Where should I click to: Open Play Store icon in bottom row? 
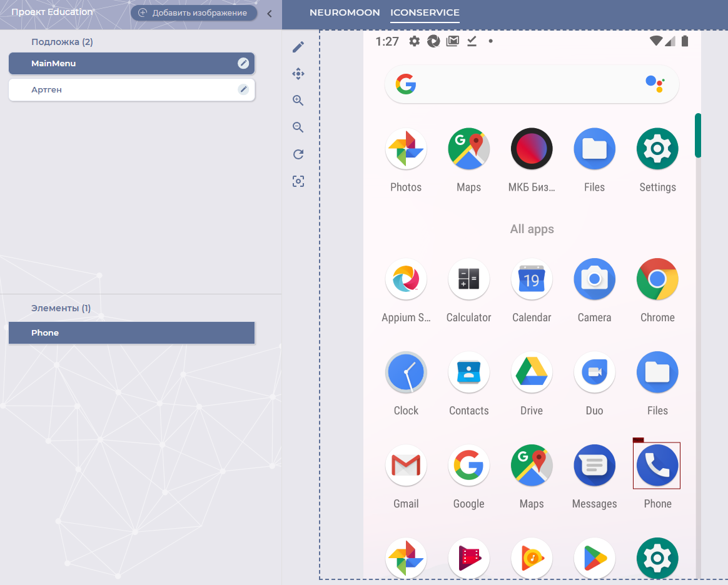pos(594,558)
